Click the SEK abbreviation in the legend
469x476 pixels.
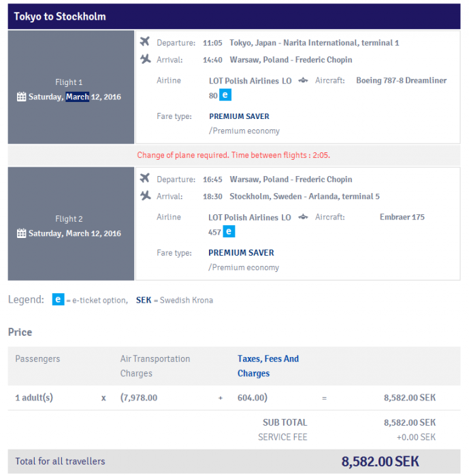pyautogui.click(x=144, y=300)
